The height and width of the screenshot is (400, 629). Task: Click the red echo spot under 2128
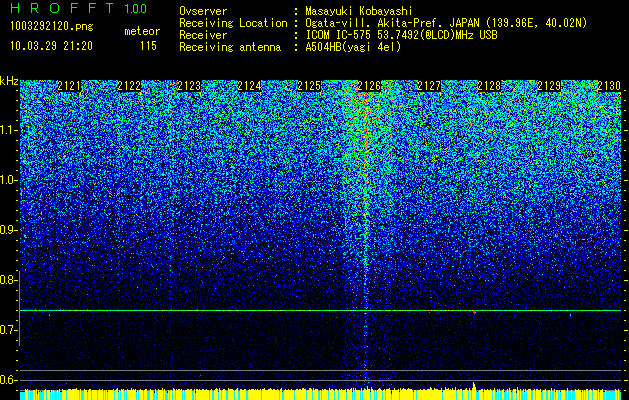click(x=474, y=312)
